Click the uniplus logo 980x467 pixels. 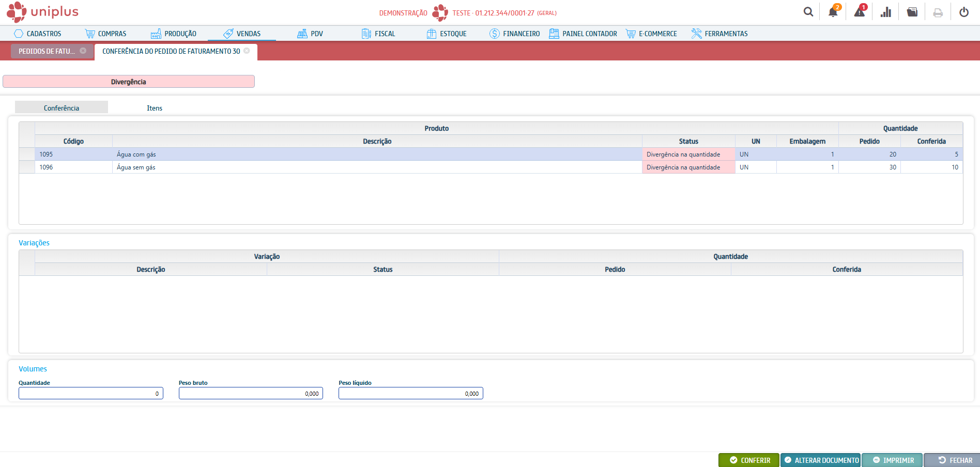[x=42, y=12]
